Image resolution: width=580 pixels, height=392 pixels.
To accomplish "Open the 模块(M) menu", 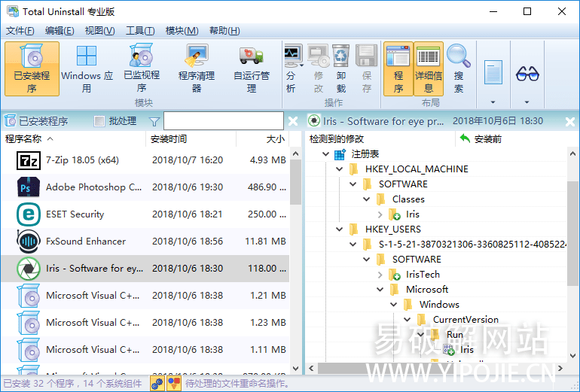I will pos(182,31).
